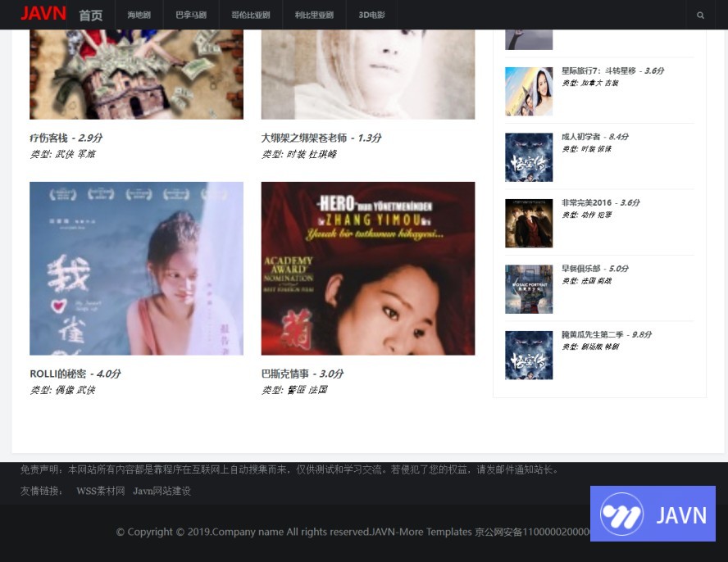The width and height of the screenshot is (728, 562).
Task: Go to the 首页 home tab
Action: (90, 16)
